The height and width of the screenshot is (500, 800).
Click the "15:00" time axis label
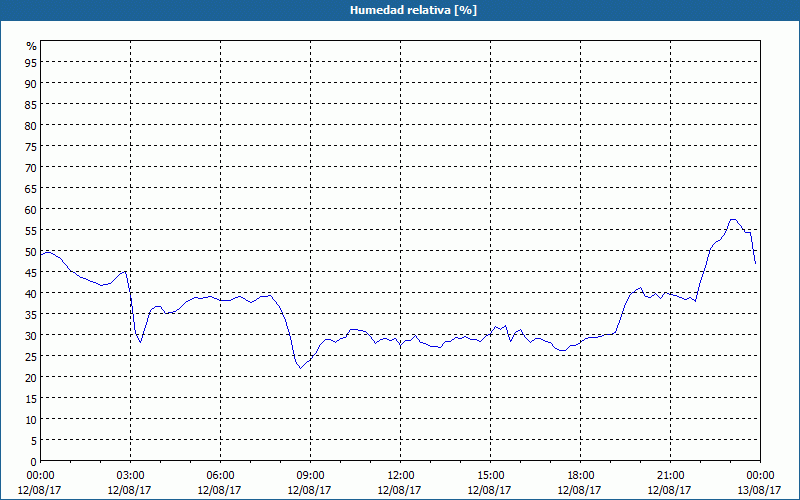coord(490,476)
